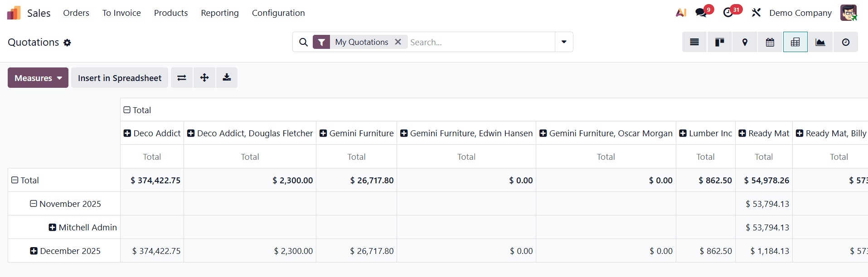The height and width of the screenshot is (277, 868).
Task: Open the Measures dropdown
Action: [x=38, y=78]
